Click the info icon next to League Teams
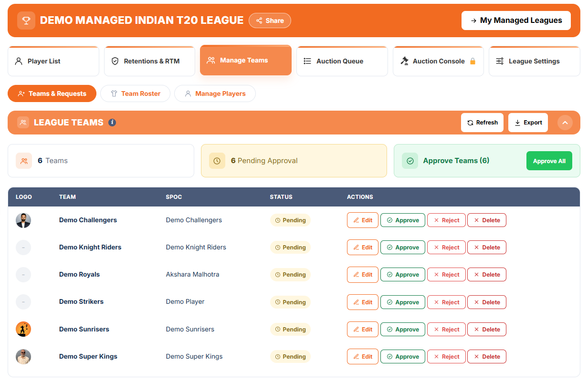The width and height of the screenshot is (588, 382). pos(112,123)
